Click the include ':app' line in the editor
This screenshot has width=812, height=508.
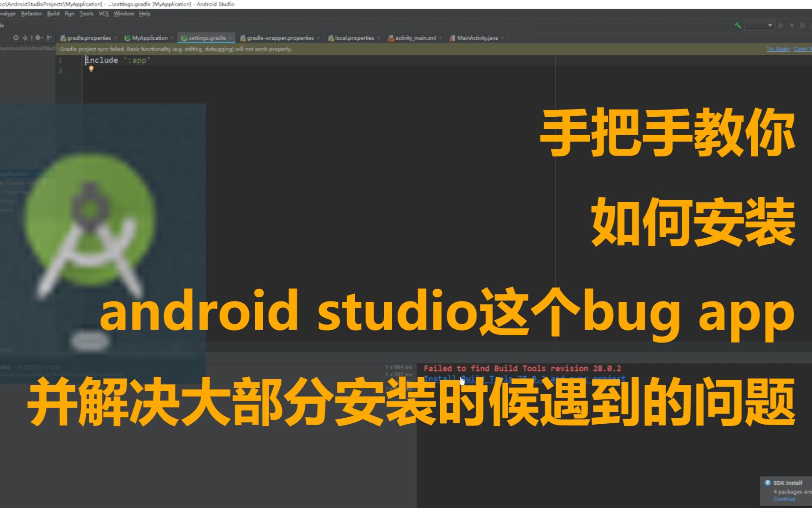point(117,60)
